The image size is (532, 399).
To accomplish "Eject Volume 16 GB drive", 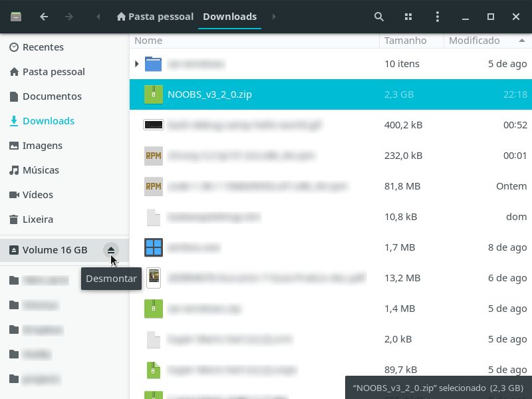I will pos(111,250).
